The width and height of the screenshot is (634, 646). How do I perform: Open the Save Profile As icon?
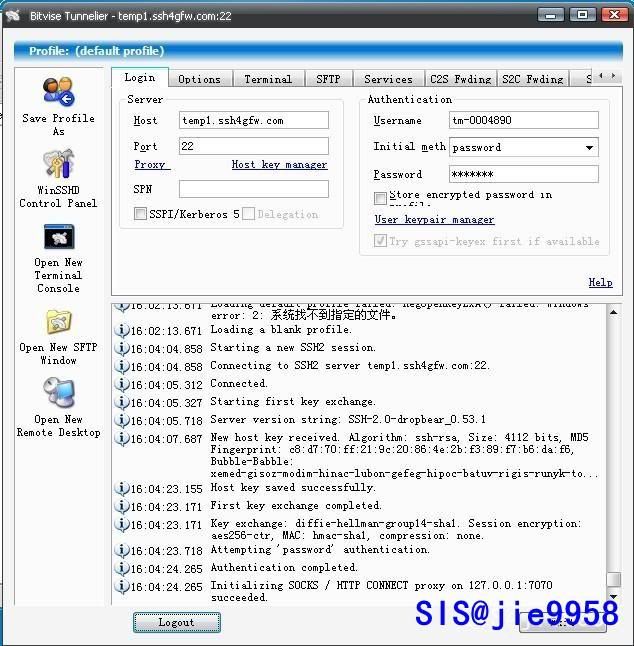tap(58, 91)
